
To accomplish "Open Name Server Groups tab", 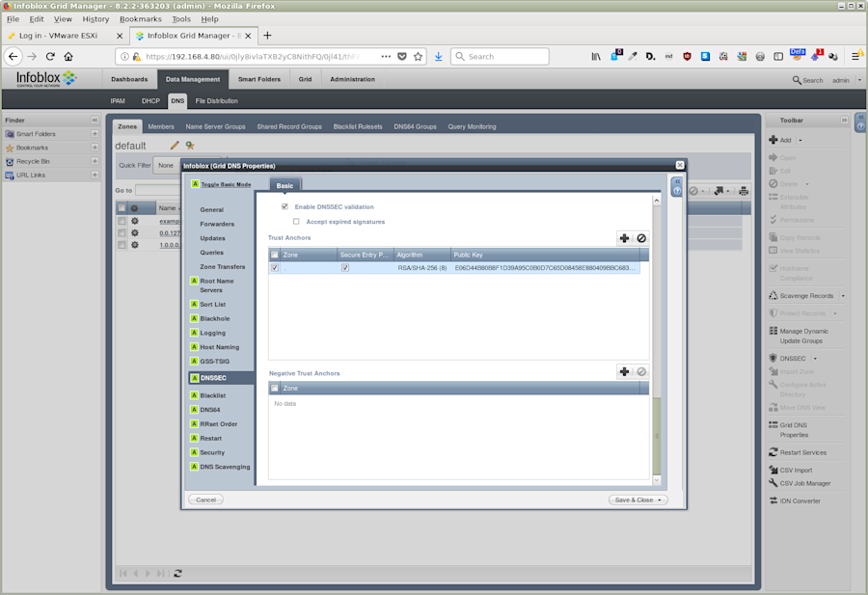I will point(215,126).
